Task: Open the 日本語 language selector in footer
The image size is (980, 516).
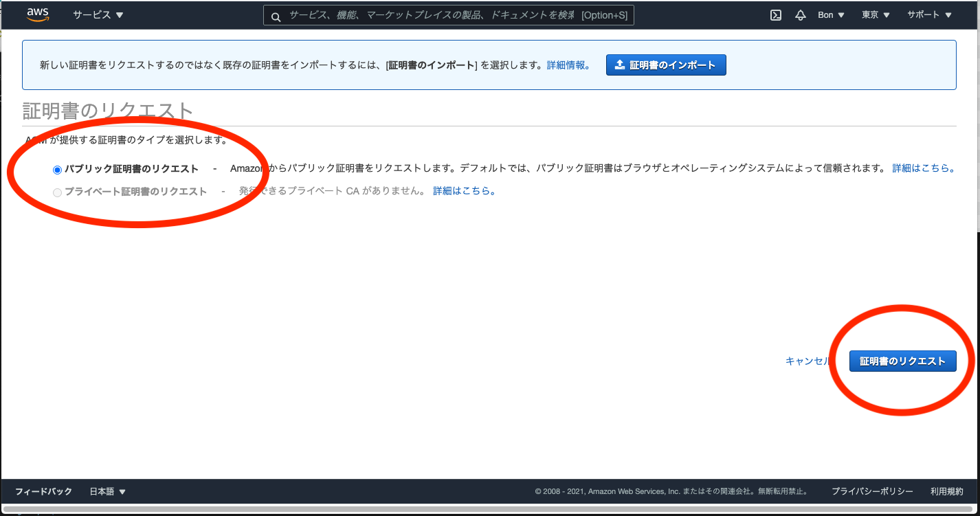Action: (107, 491)
